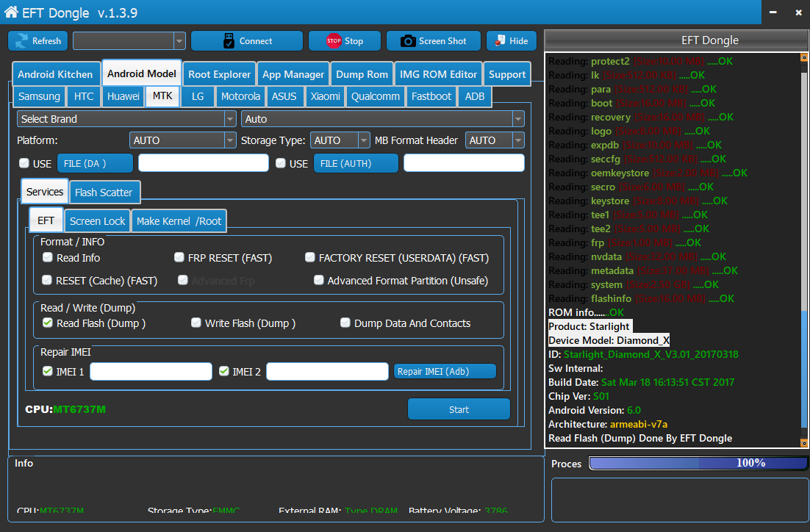Image resolution: width=810 pixels, height=532 pixels.
Task: Open the port dropdown beside Refresh
Action: point(129,41)
